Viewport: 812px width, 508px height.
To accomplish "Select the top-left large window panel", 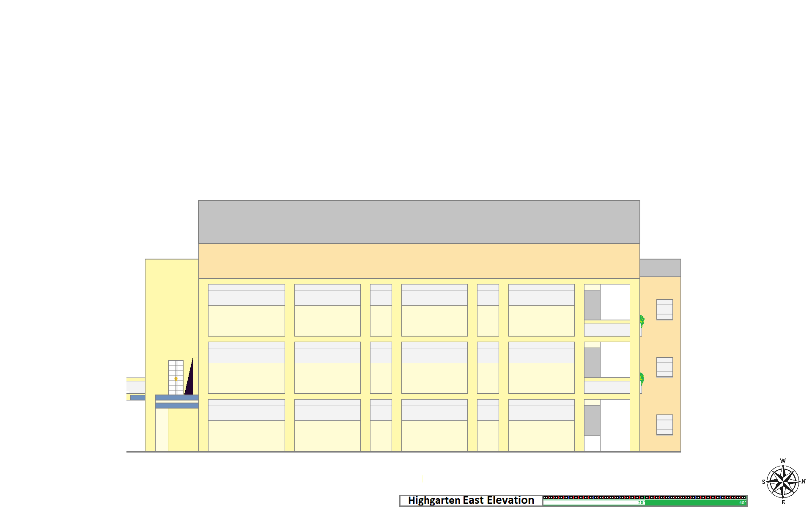I will pyautogui.click(x=246, y=310).
